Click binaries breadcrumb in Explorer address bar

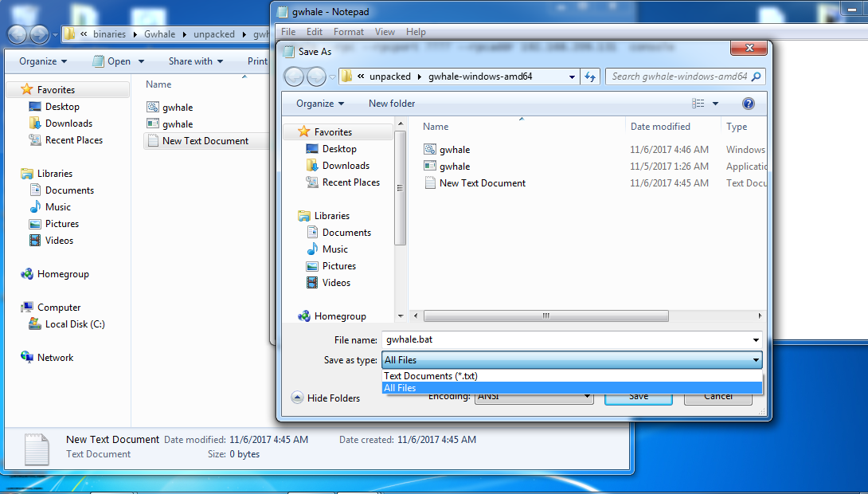click(x=110, y=34)
